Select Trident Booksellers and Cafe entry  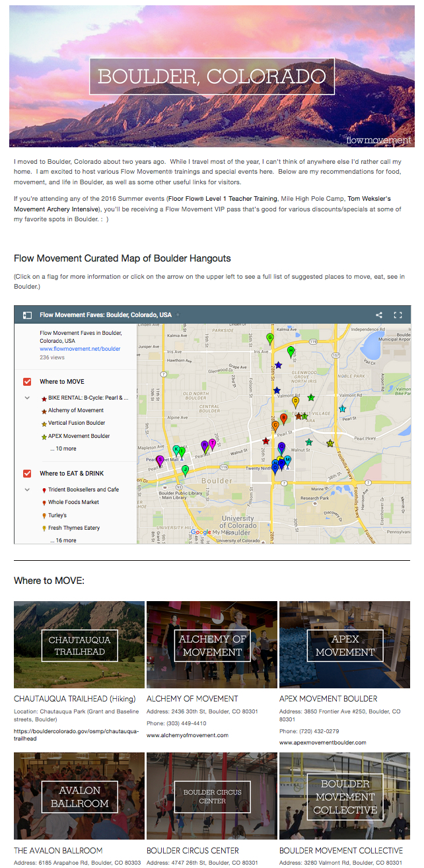[x=80, y=490]
